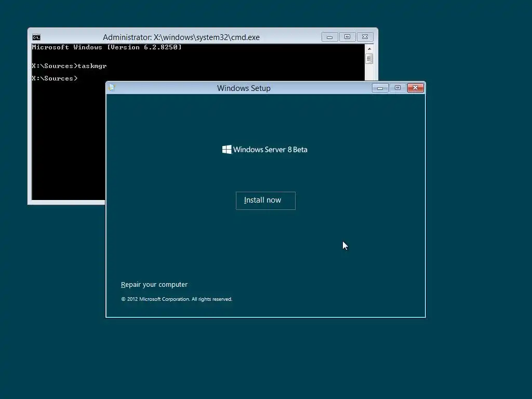Screen dimensions: 532x399
Task: Click the cmd window scrollbar thumb
Action: pyautogui.click(x=369, y=59)
